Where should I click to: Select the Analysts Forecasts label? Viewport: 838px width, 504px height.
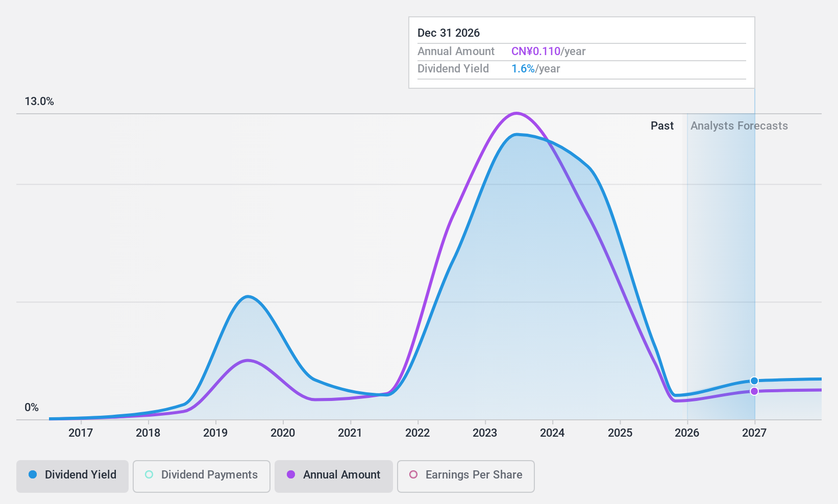click(x=738, y=125)
